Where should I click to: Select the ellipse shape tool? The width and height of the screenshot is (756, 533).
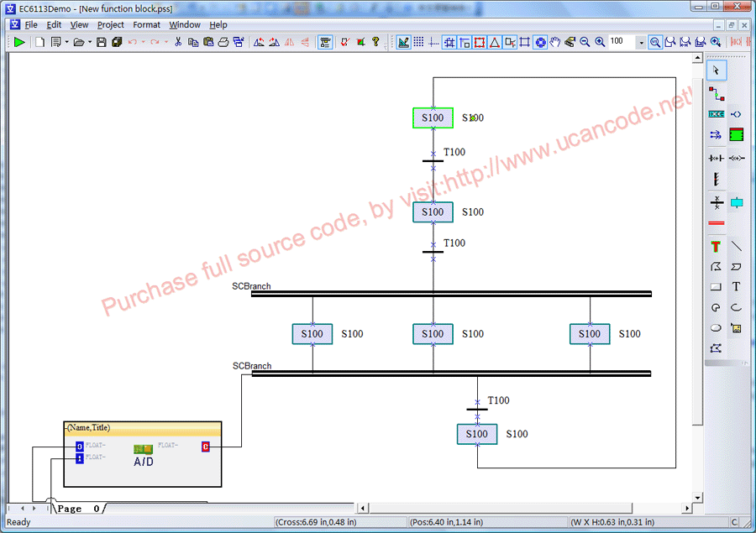tap(716, 328)
